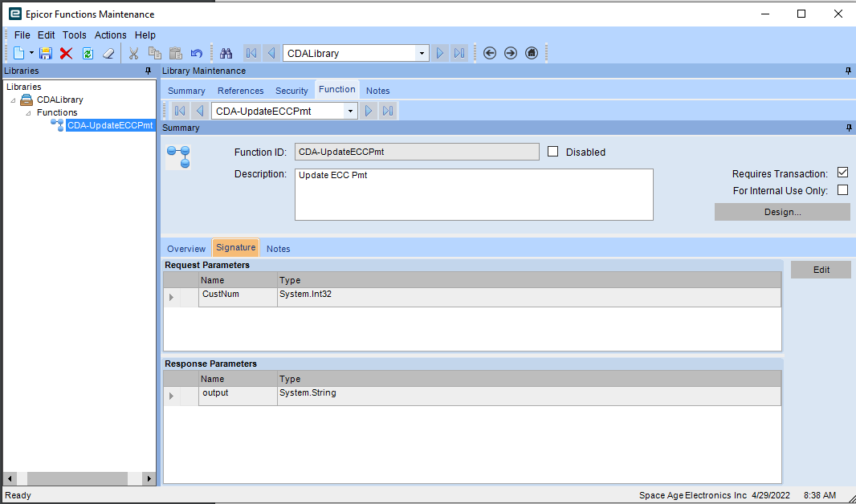The height and width of the screenshot is (504, 856).
Task: Click into the Description text box
Action: (x=474, y=195)
